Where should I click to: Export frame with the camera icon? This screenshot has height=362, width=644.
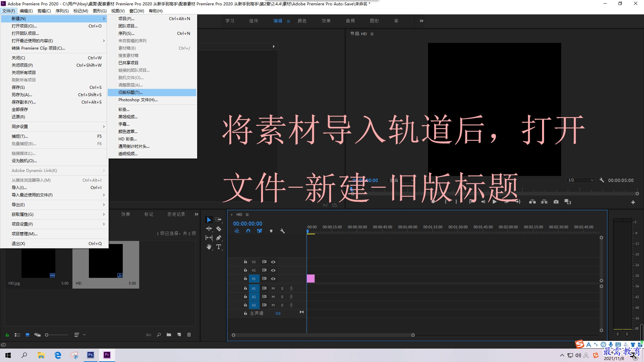click(556, 202)
